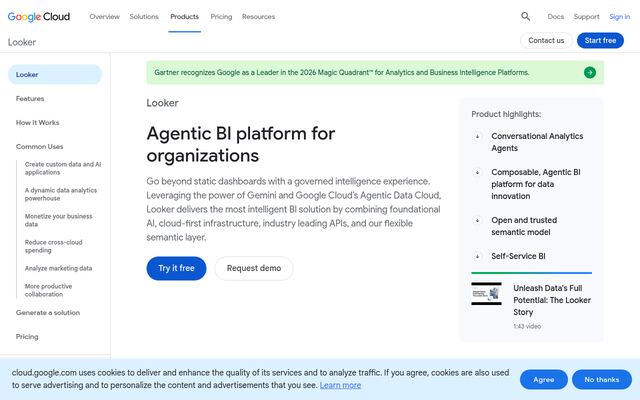Click the Try it free button
Screen dimensions: 640x400
tap(176, 268)
